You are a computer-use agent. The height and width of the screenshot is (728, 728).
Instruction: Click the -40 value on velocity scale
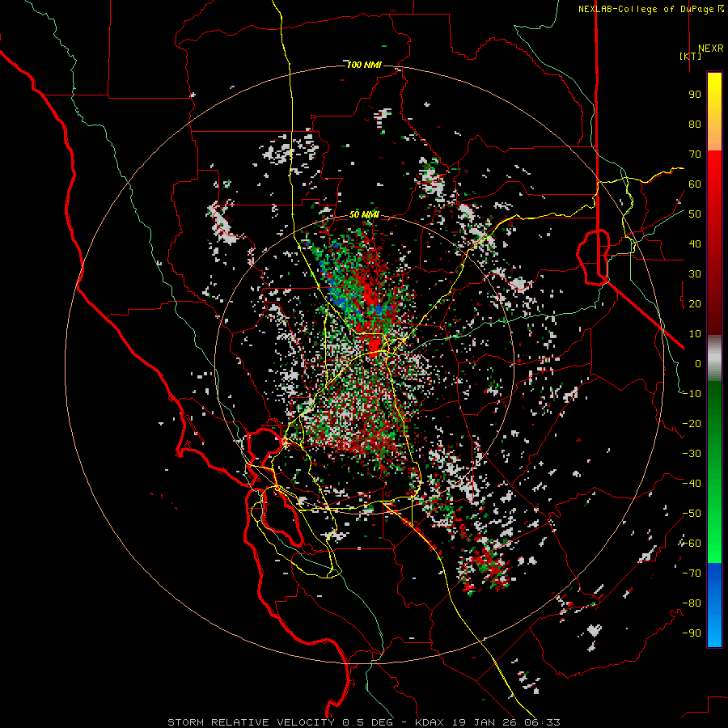coord(692,484)
